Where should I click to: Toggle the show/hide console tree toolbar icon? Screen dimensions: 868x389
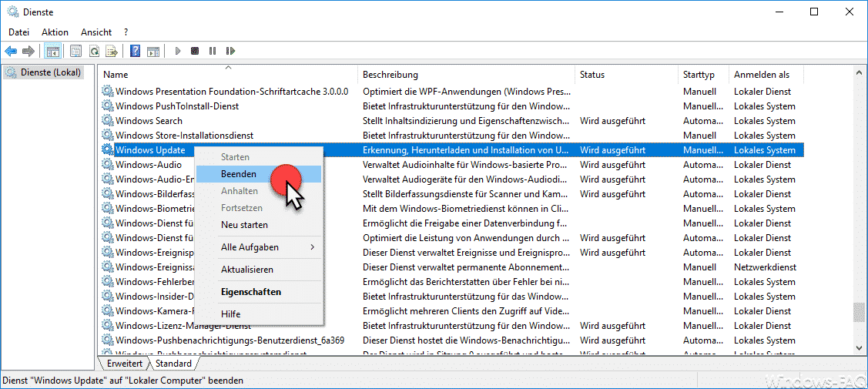click(x=52, y=52)
